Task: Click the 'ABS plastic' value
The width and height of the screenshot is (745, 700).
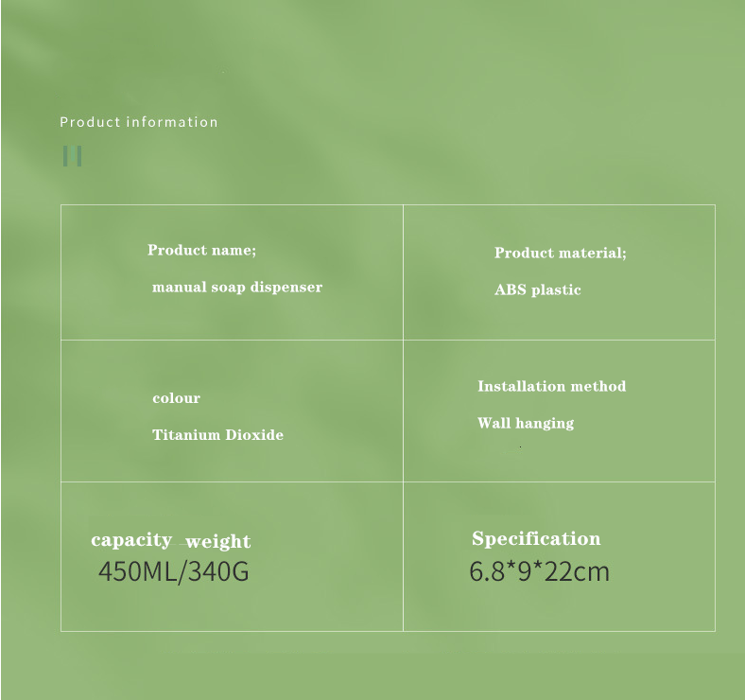Action: coord(538,289)
